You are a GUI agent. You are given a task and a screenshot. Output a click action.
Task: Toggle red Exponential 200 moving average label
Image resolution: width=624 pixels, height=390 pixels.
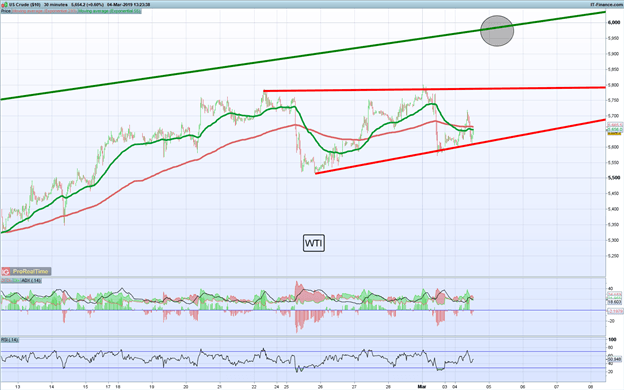tap(44, 11)
